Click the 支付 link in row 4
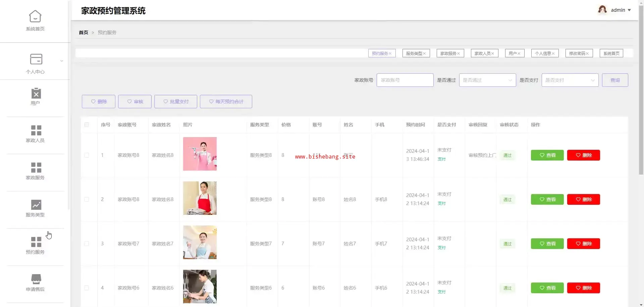This screenshot has width=644, height=307. [x=442, y=292]
